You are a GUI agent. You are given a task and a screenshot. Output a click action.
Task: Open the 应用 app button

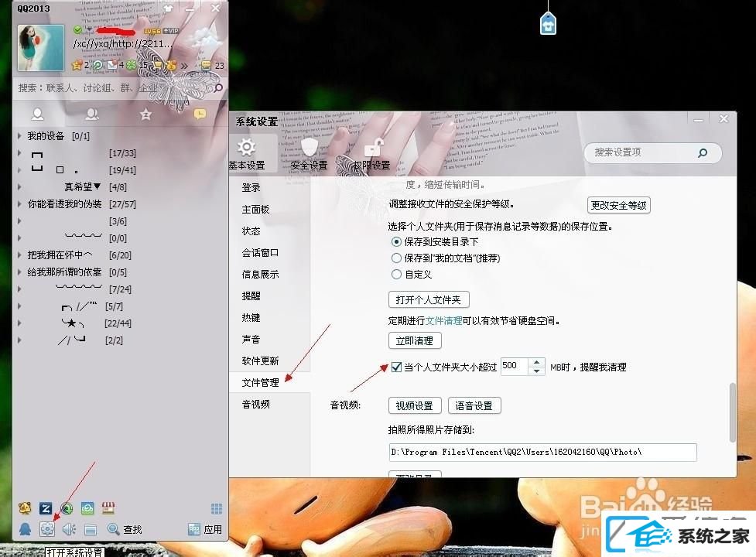coord(205,529)
